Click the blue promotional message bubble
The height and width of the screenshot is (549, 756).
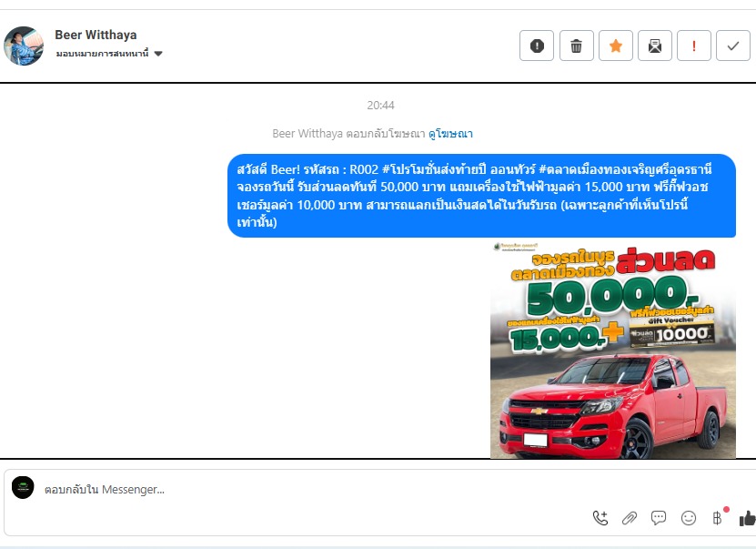point(481,196)
